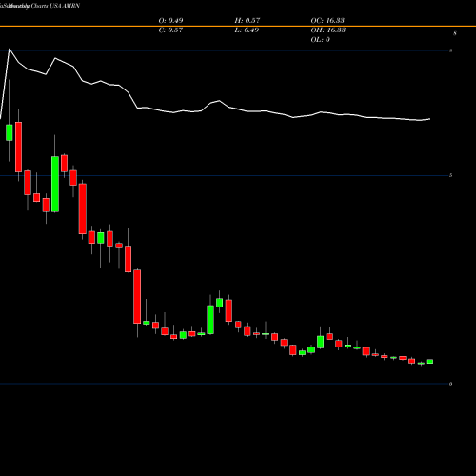Click the 'OL: 0' readout

click(321, 40)
